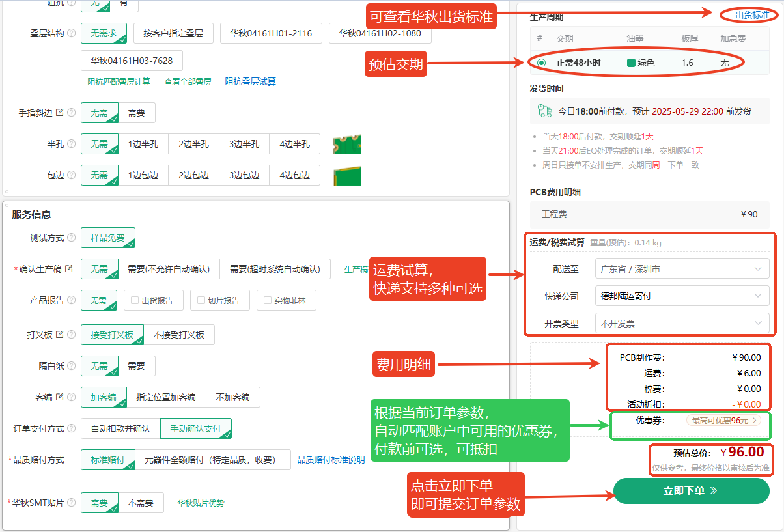
Task: Choose 手动确认支付 payment option
Action: pyautogui.click(x=195, y=428)
